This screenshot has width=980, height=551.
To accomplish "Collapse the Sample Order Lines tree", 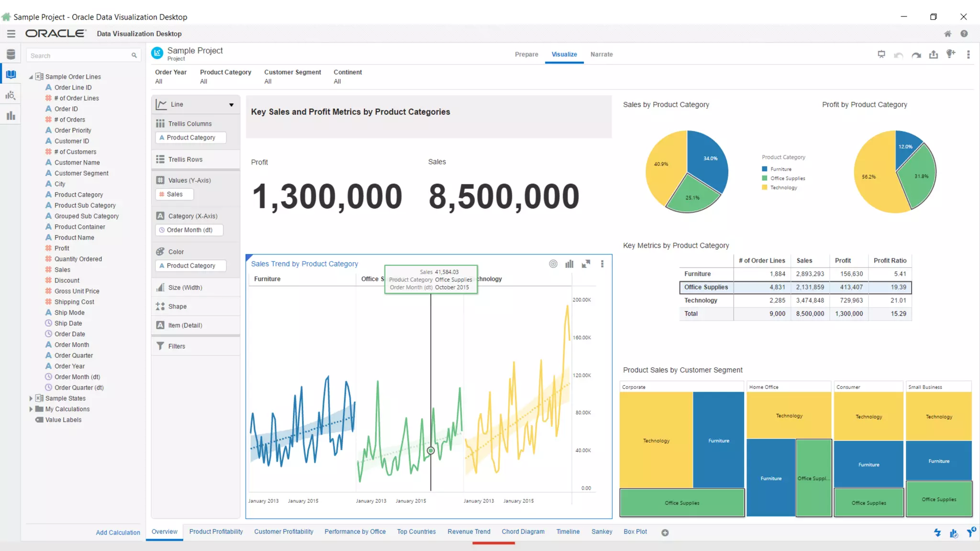I will click(31, 77).
